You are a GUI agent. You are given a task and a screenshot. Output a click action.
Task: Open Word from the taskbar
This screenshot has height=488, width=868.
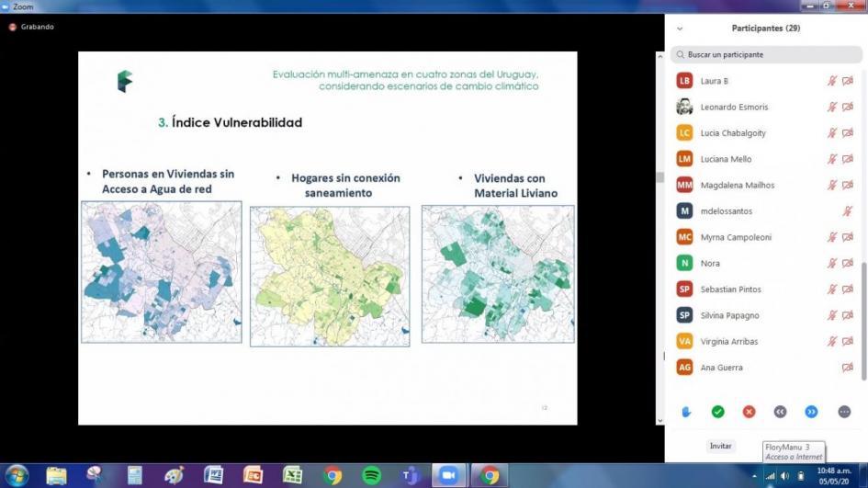click(x=213, y=475)
